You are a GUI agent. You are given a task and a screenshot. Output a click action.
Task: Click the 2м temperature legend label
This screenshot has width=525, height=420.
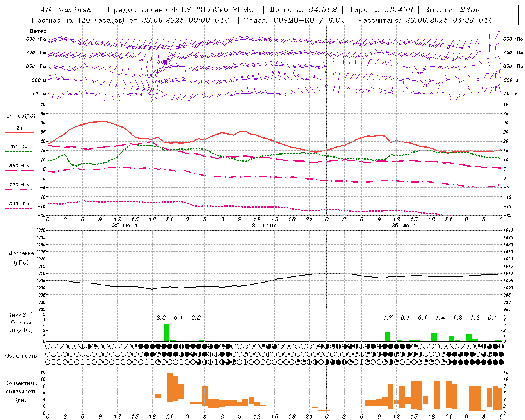[x=19, y=128]
